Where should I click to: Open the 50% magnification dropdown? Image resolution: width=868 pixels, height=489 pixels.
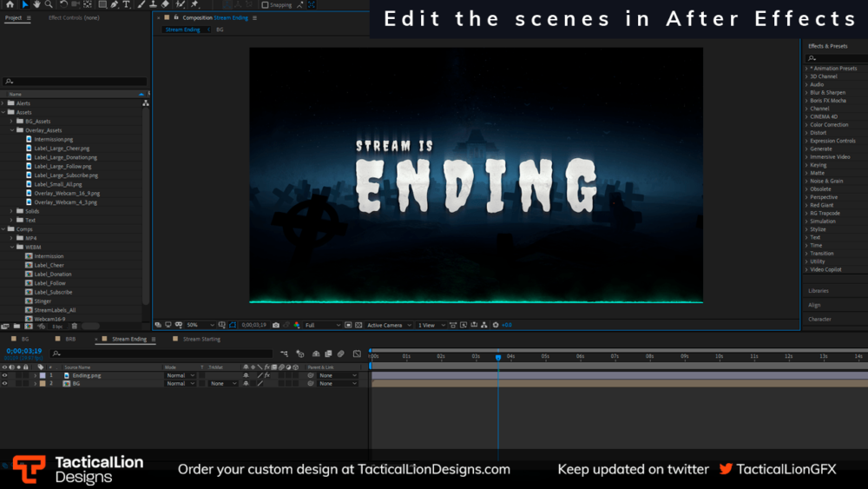(201, 325)
